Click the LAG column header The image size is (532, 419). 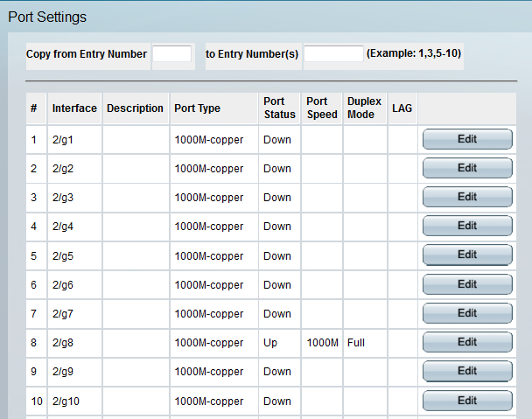[402, 108]
